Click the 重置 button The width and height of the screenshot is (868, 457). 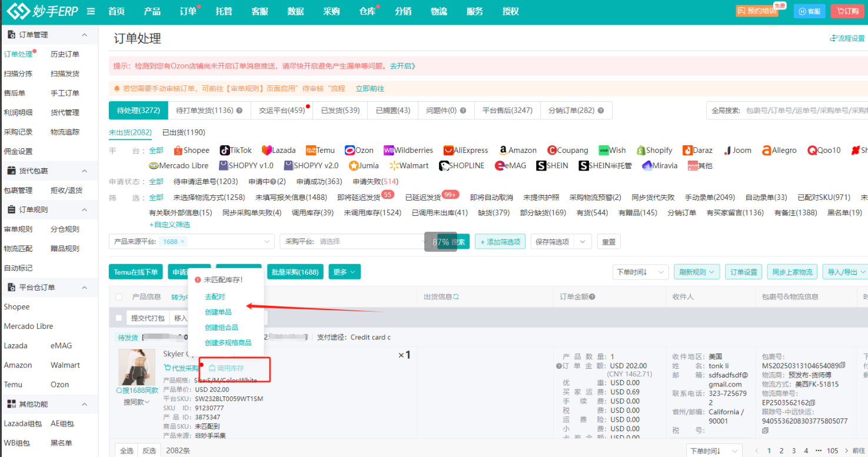pyautogui.click(x=608, y=242)
